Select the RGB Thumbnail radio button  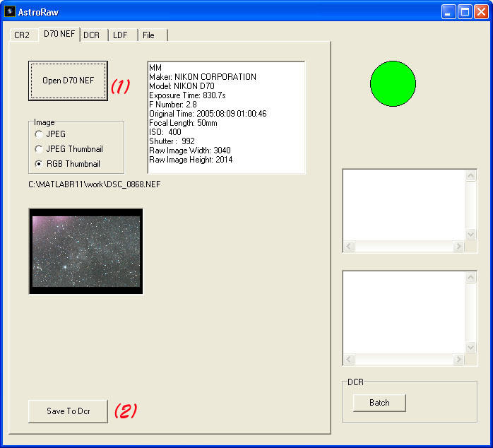pos(68,164)
